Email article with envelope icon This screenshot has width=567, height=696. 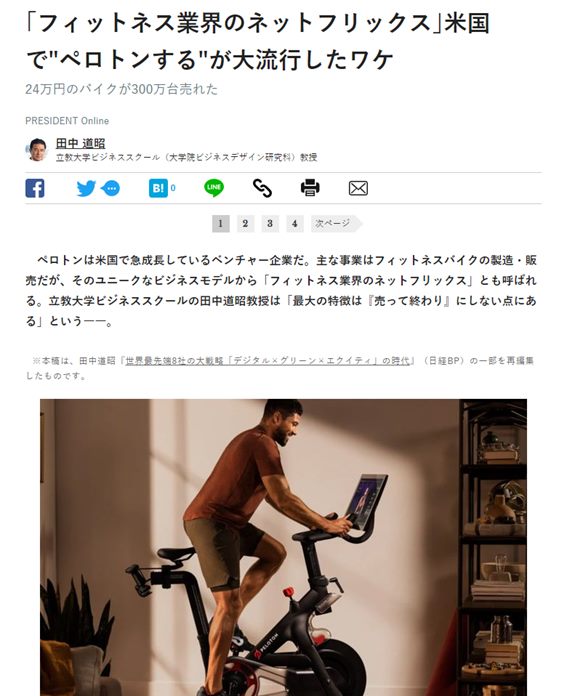(x=358, y=188)
